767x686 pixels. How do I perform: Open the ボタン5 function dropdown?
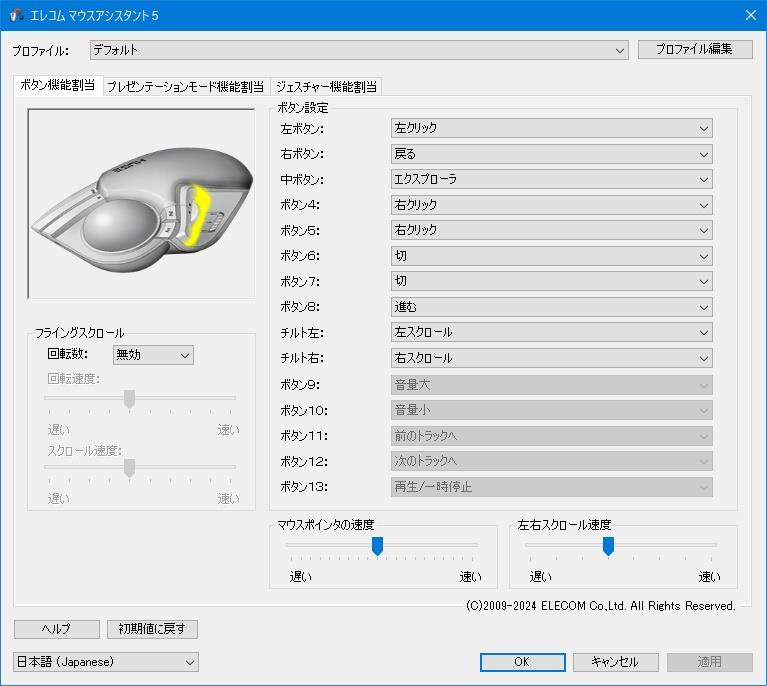click(551, 230)
